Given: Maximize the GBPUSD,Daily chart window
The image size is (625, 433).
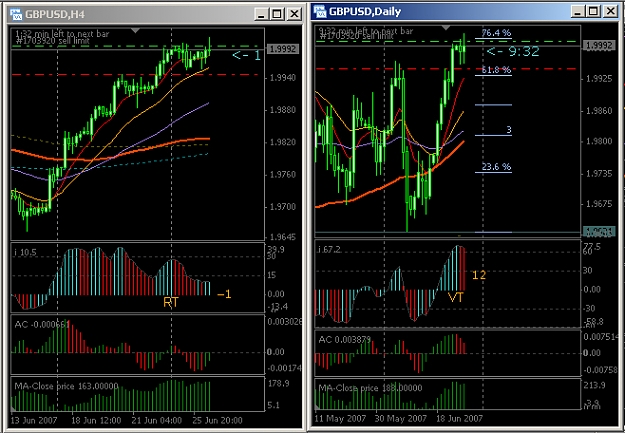Looking at the screenshot, I should [x=593, y=12].
